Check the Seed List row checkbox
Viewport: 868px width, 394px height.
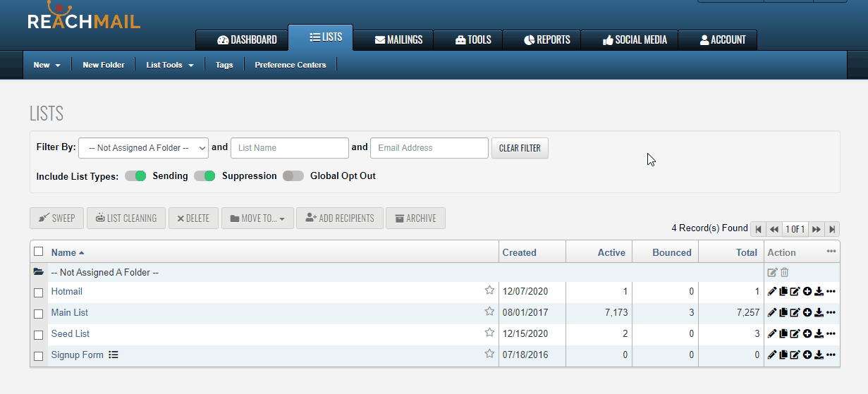pos(39,335)
